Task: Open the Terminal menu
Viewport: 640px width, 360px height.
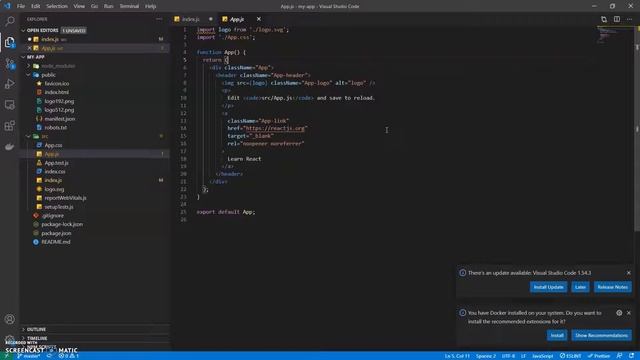Action: (x=129, y=6)
